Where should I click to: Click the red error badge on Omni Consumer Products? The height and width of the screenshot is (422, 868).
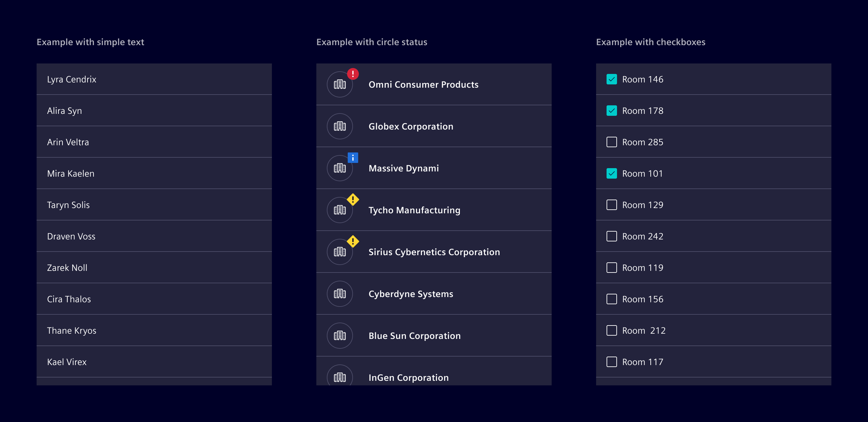(353, 74)
